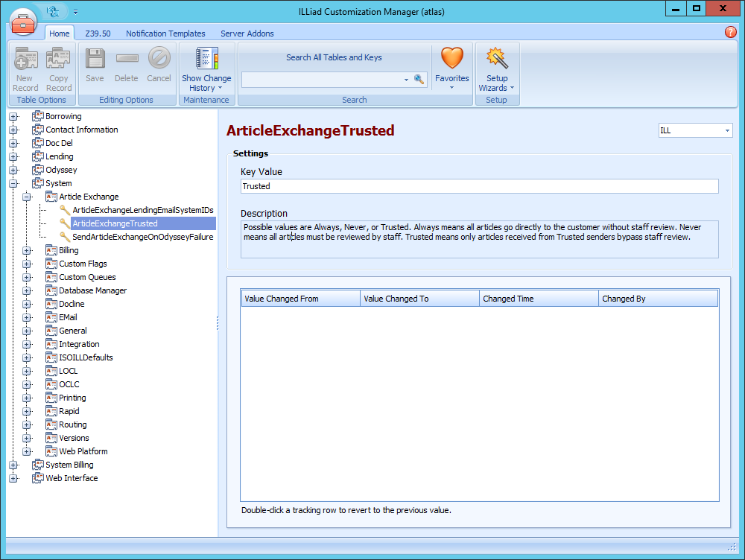Click the search magnifier icon
The image size is (745, 560).
(x=419, y=79)
